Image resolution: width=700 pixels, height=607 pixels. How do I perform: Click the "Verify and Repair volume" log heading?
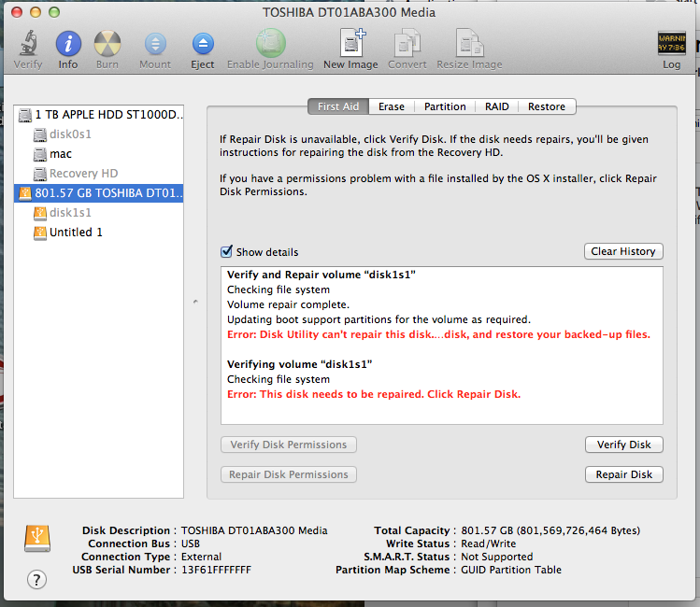point(321,275)
